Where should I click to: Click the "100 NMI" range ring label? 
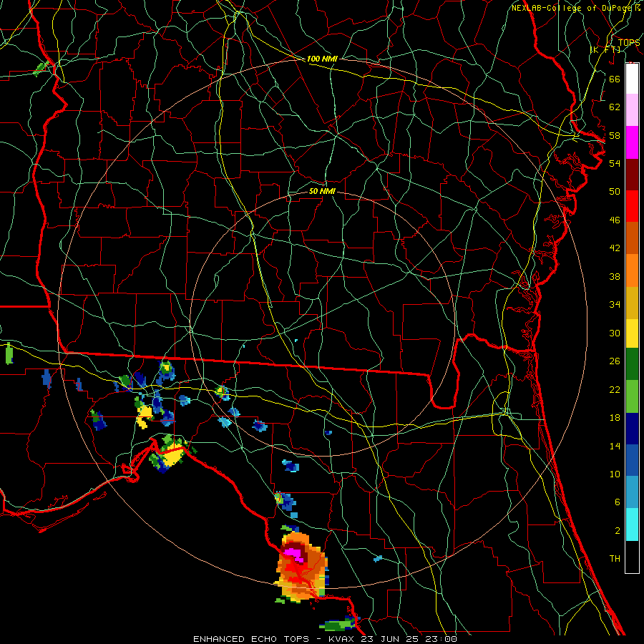[x=322, y=59]
